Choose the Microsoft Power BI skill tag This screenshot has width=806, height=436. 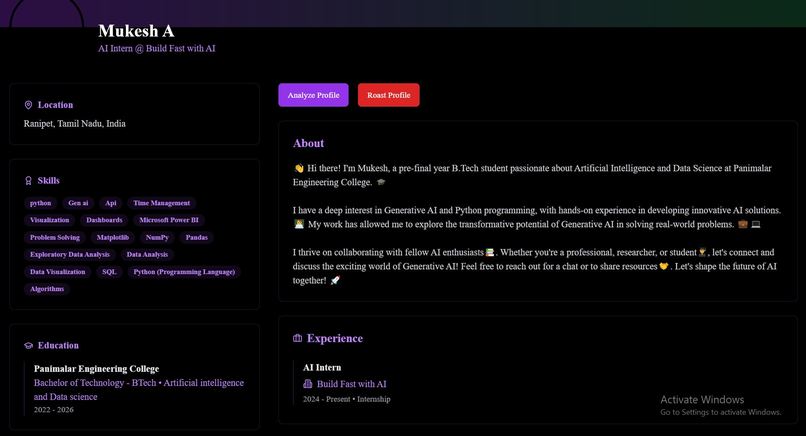point(169,220)
